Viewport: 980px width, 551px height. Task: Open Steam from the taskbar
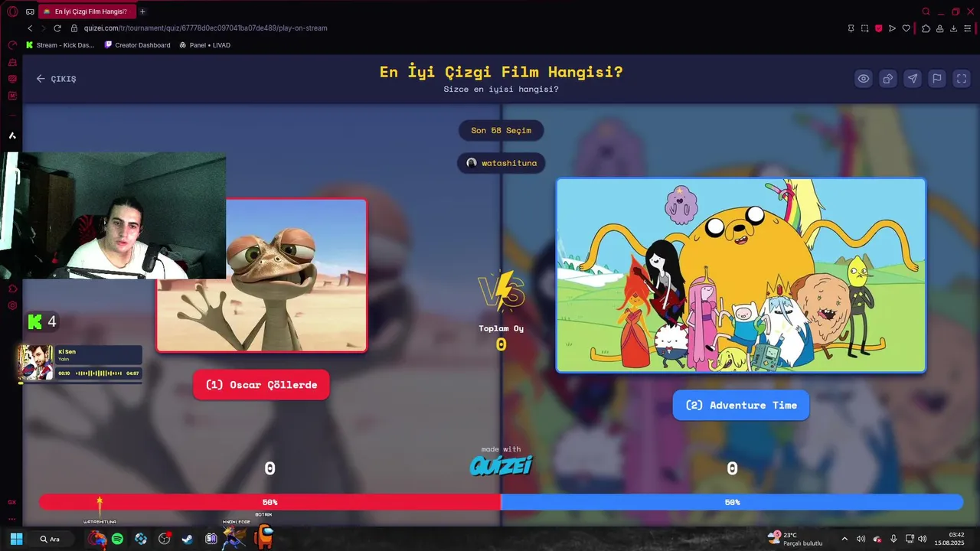tap(187, 539)
